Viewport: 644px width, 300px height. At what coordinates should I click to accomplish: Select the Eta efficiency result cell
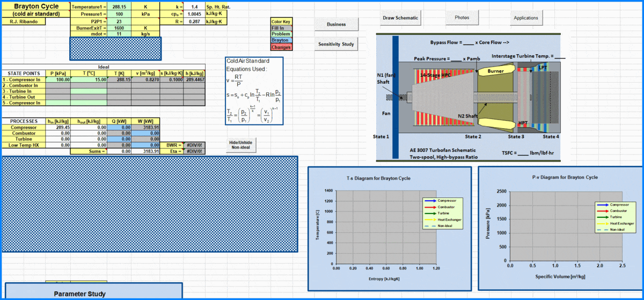coord(194,151)
